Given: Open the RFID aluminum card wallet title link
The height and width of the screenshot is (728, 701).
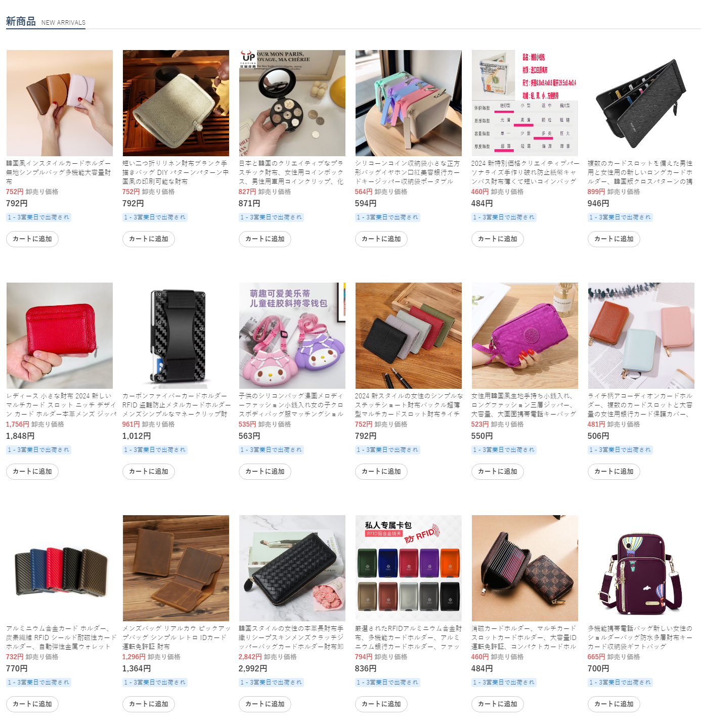Looking at the screenshot, I should coord(408,638).
